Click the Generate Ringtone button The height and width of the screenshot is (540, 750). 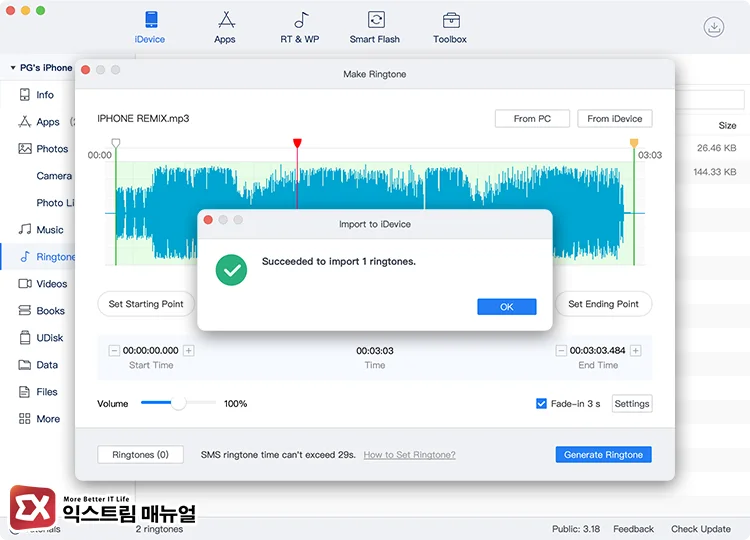point(603,455)
